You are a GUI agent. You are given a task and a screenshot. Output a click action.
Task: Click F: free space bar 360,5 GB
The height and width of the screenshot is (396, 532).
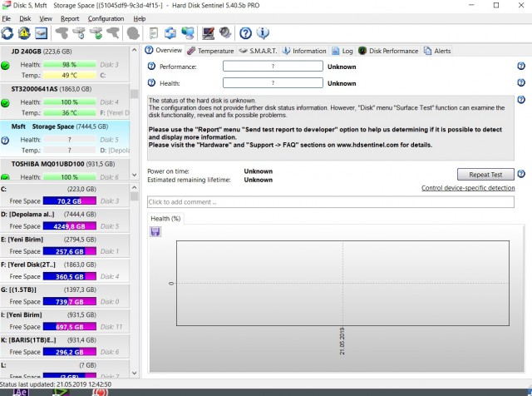70,276
